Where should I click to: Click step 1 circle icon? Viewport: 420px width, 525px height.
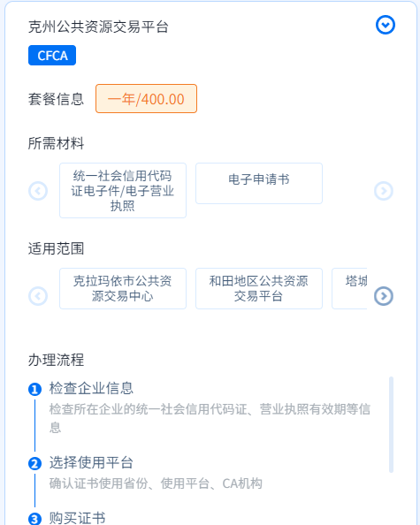[34, 390]
